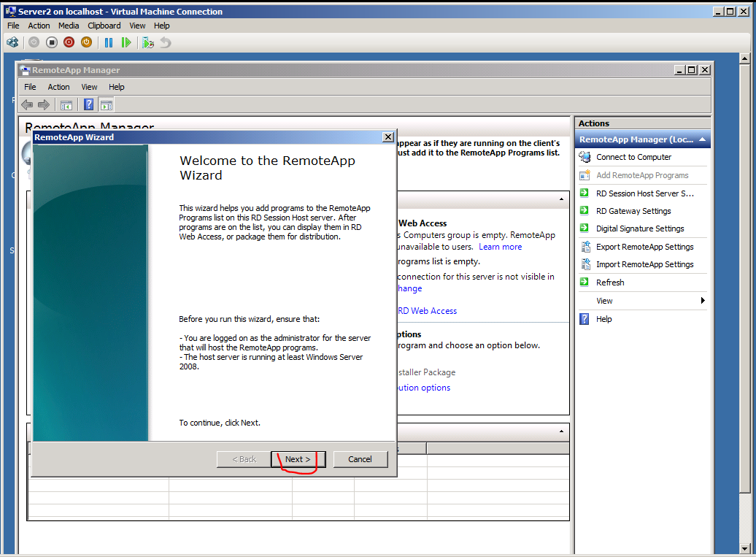The image size is (756, 557).
Task: Collapse the RemoteApp Manager (Local) actions header
Action: [702, 139]
